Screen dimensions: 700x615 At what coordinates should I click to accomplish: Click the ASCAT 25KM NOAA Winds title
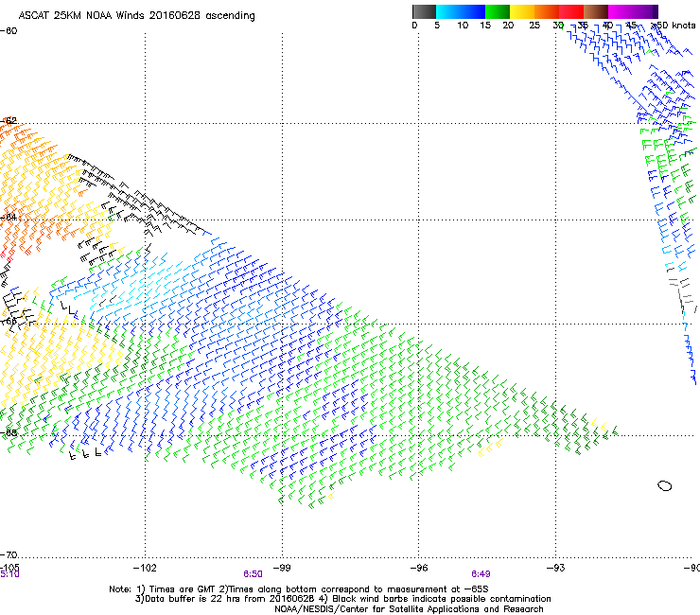click(x=136, y=16)
